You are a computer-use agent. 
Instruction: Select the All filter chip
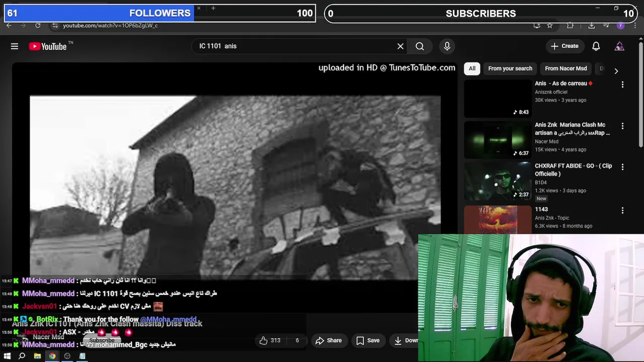[472, 68]
